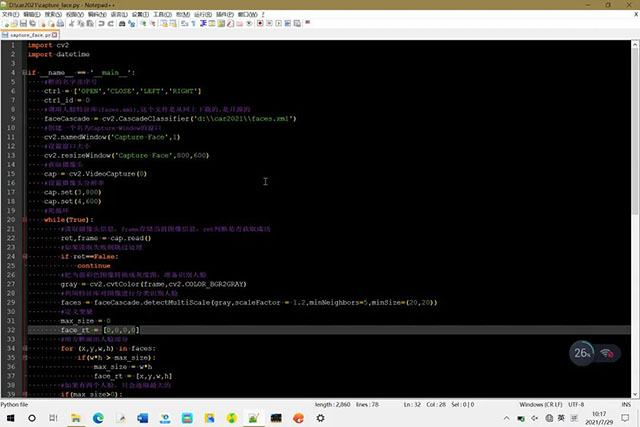The image size is (640, 427).
Task: Collapse the if ret==False fold marker
Action: (x=24, y=256)
